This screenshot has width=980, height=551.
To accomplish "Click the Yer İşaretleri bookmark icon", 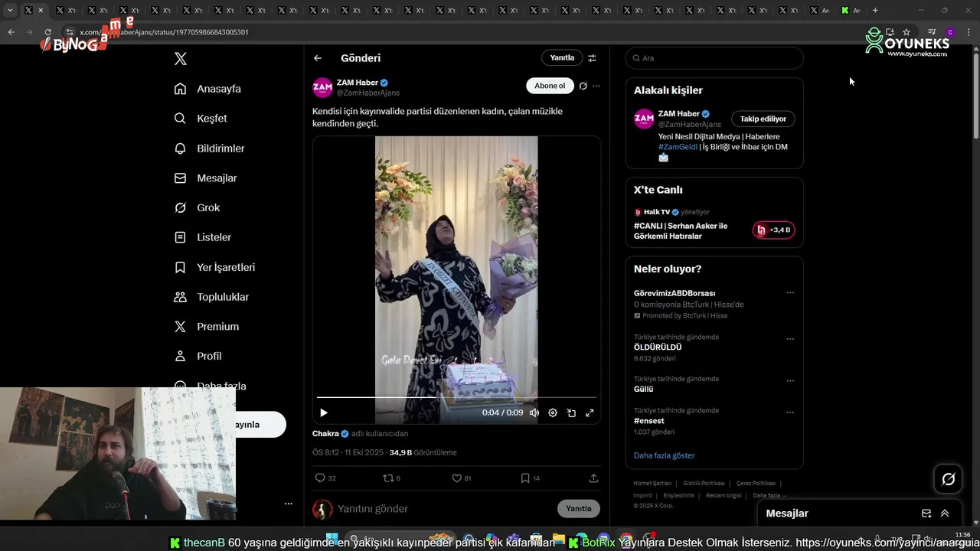I will point(180,268).
